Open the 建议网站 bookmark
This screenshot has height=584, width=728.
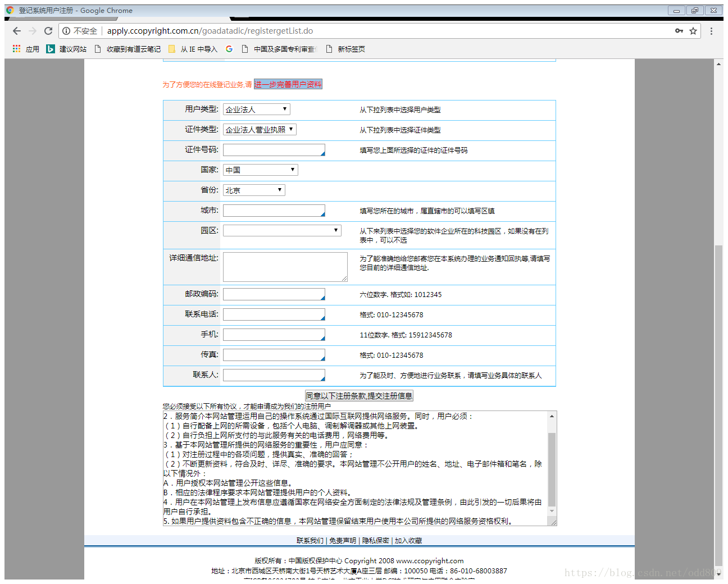click(67, 49)
